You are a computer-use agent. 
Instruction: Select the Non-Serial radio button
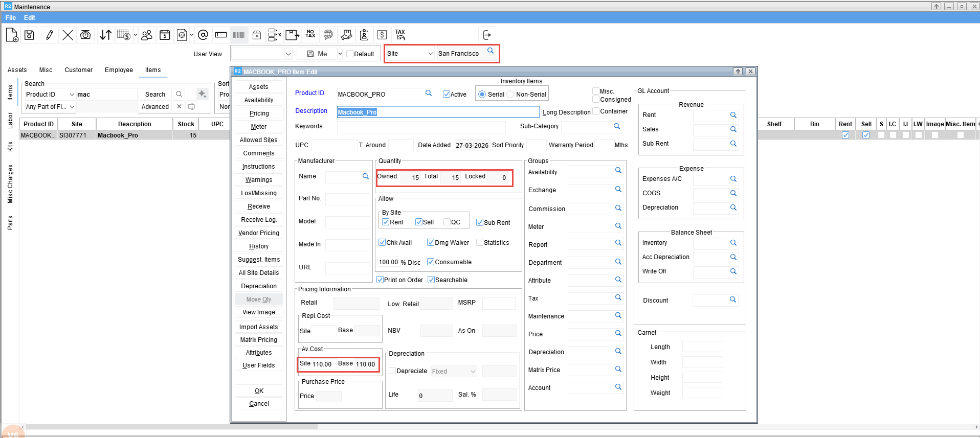click(x=510, y=95)
